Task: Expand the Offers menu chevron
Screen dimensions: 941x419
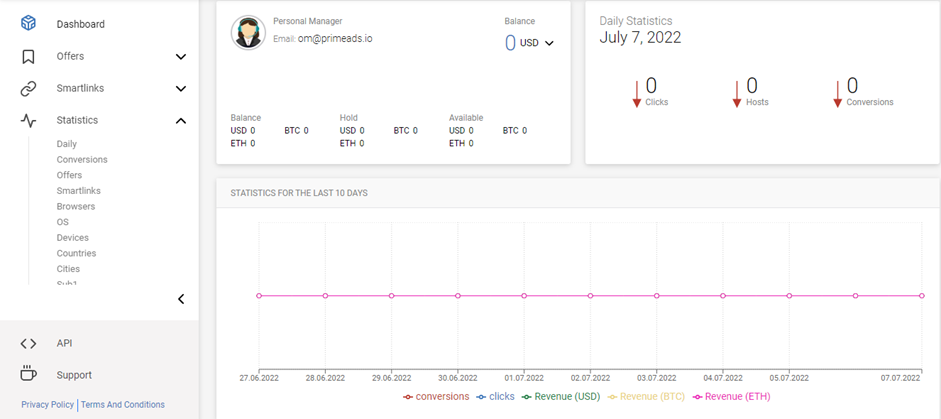Action: [181, 57]
